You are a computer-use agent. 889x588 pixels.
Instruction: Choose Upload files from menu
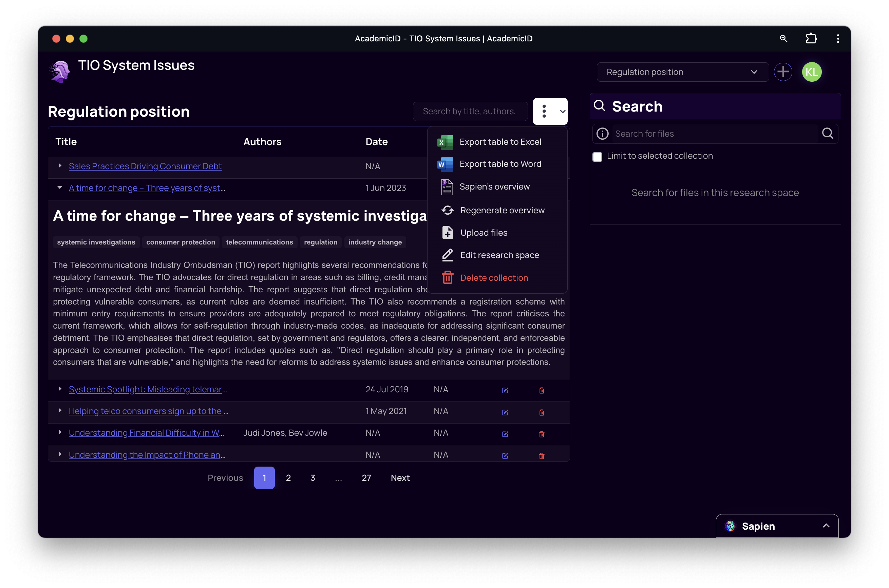pyautogui.click(x=497, y=233)
